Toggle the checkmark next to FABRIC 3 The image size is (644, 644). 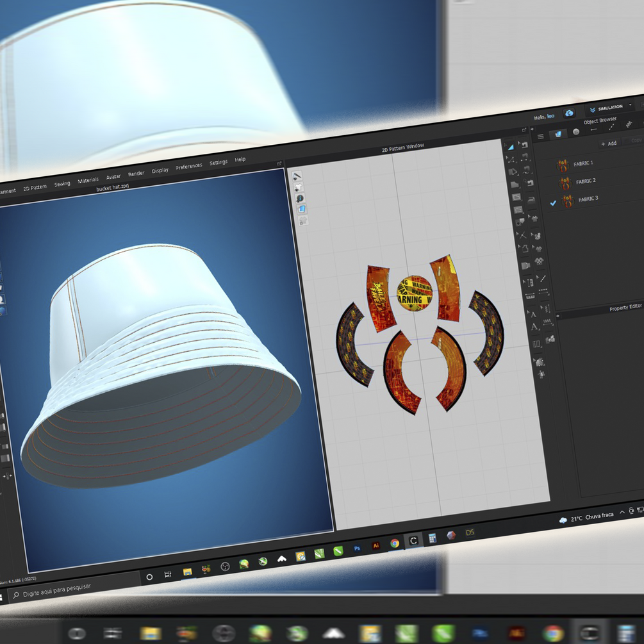[x=553, y=203]
